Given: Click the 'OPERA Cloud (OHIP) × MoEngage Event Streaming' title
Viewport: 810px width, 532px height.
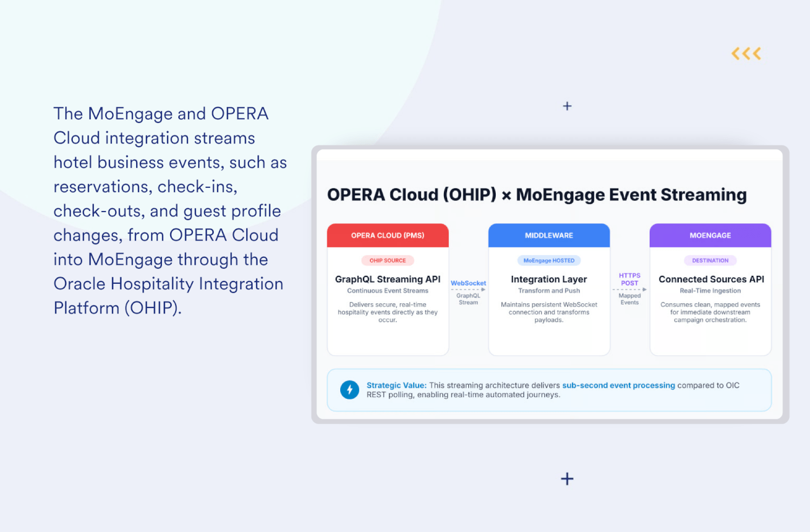Looking at the screenshot, I should [x=537, y=195].
